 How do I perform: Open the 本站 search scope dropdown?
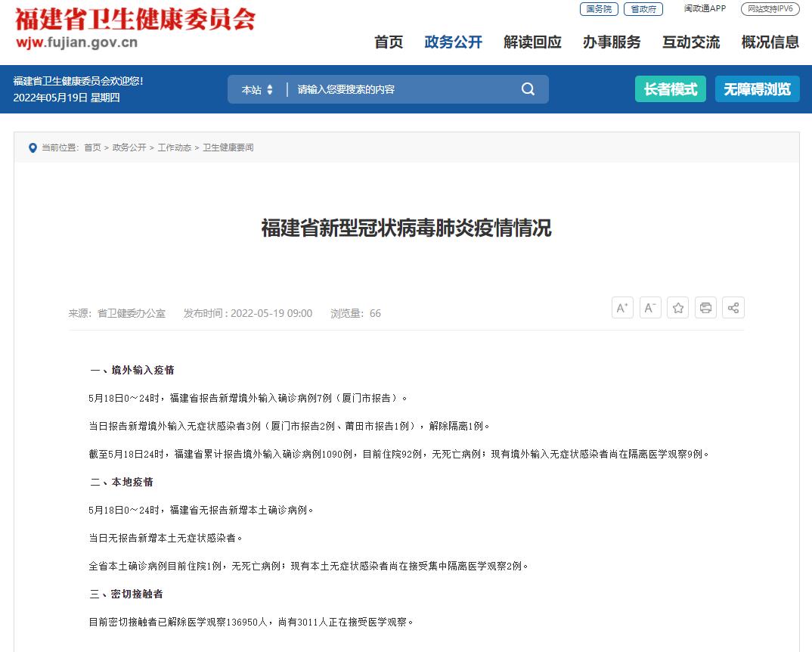[x=257, y=90]
